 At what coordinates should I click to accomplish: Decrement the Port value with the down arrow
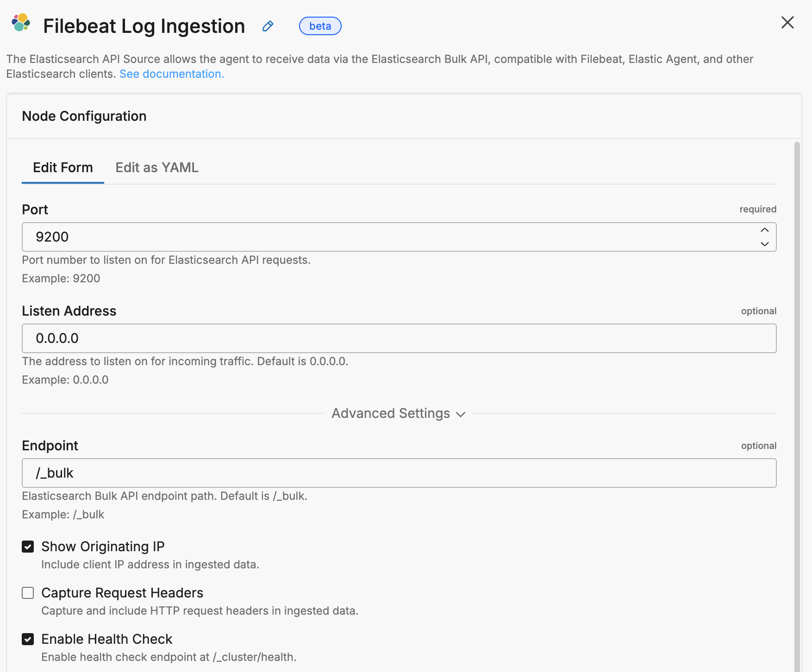coord(764,244)
